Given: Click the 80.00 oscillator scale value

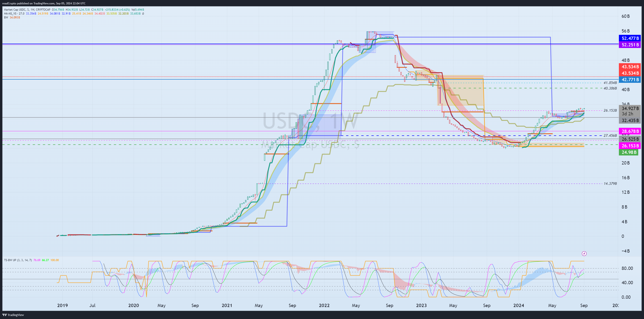Looking at the screenshot, I should [627, 268].
